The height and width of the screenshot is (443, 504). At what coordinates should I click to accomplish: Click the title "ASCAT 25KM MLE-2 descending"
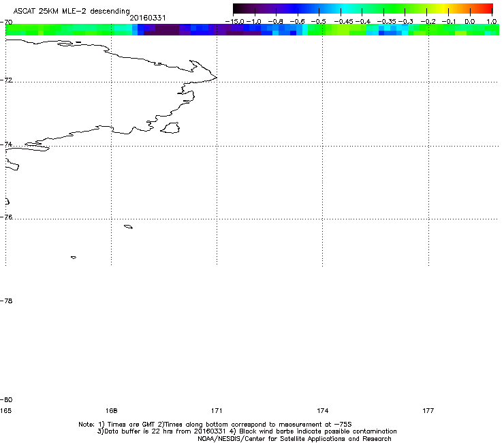tap(72, 11)
